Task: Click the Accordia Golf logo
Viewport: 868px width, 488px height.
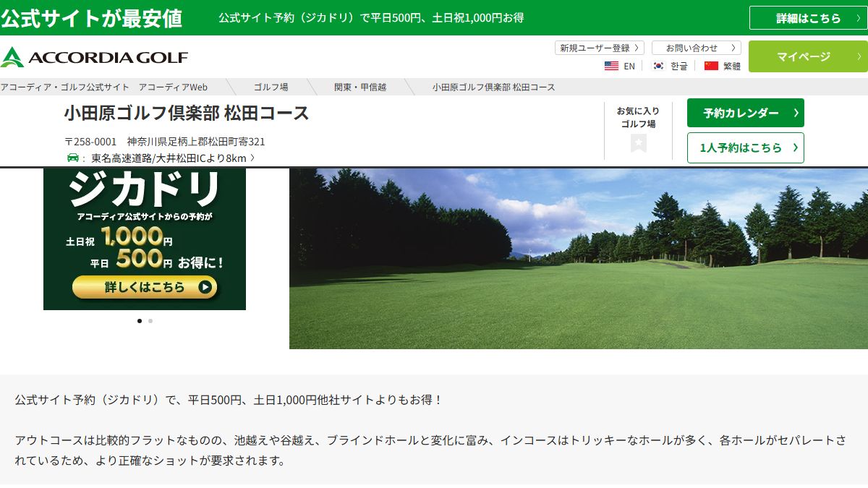Action: coord(94,57)
